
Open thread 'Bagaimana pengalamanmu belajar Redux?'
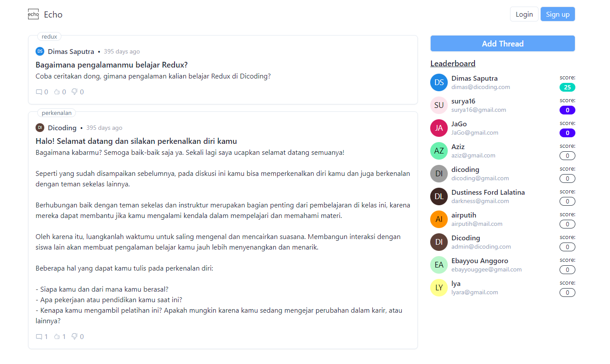click(x=111, y=65)
